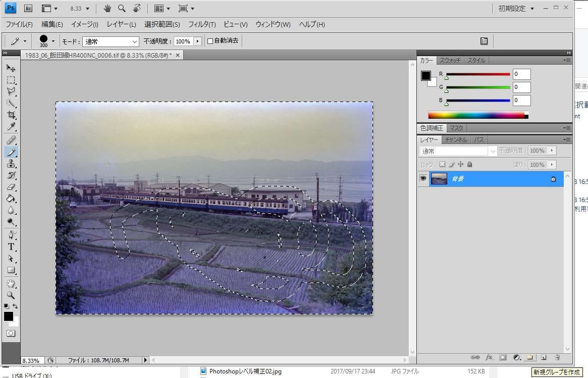Launch Adobe Bridge via Br icon
Screen dimensions: 588x378
click(28, 9)
